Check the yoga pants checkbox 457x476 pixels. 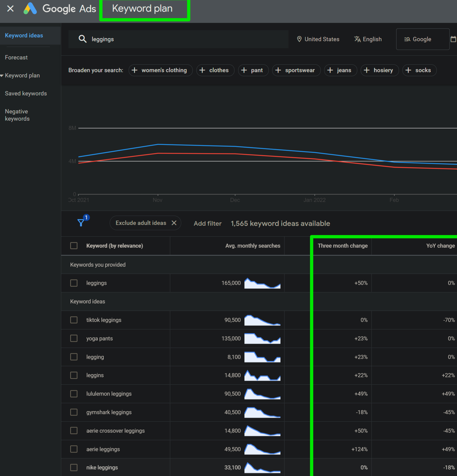tap(74, 338)
